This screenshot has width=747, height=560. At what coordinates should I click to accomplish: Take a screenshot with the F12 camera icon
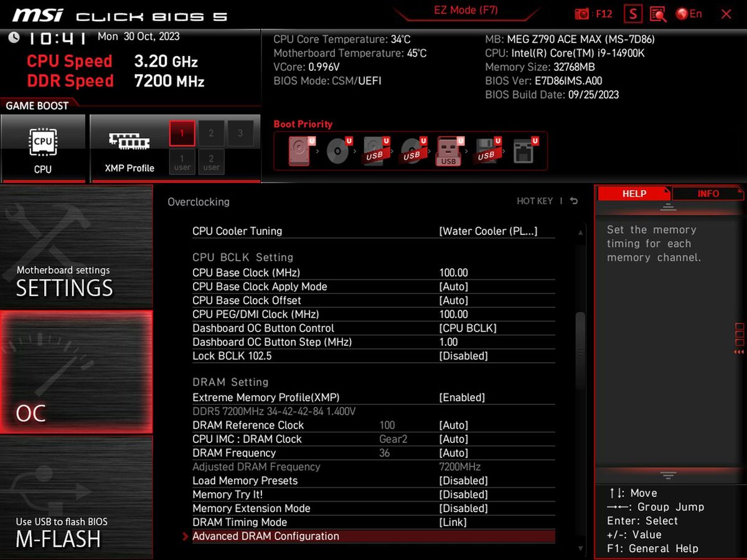[x=593, y=14]
